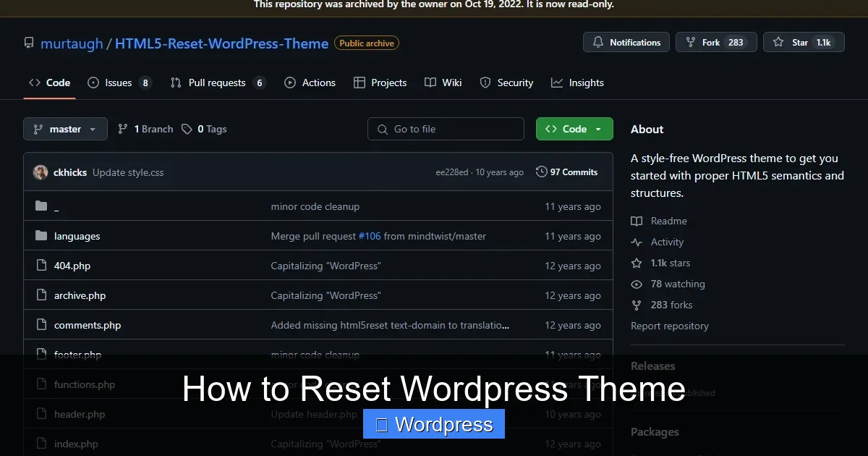Open the Wiki tab
868x456 pixels.
coord(443,83)
